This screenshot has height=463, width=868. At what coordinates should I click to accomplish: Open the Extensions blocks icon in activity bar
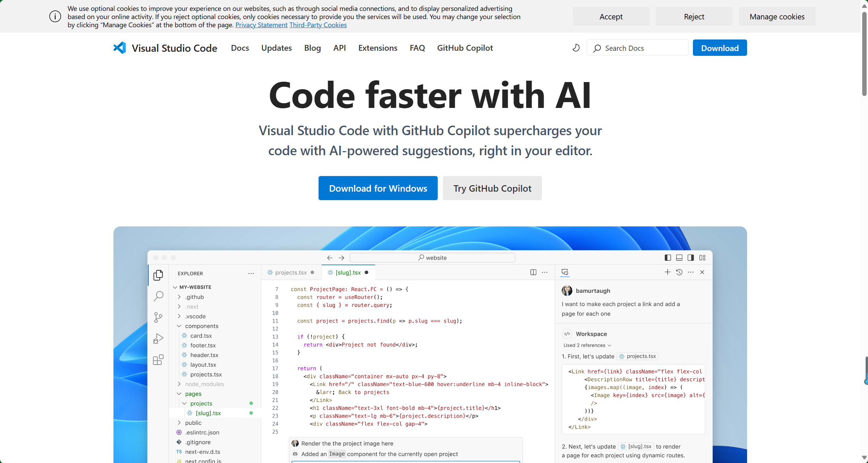point(158,360)
